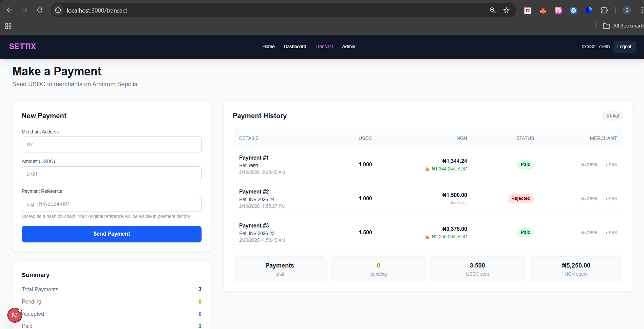Open the Next.js dev tools badge
This screenshot has width=644, height=329.
tap(14, 315)
